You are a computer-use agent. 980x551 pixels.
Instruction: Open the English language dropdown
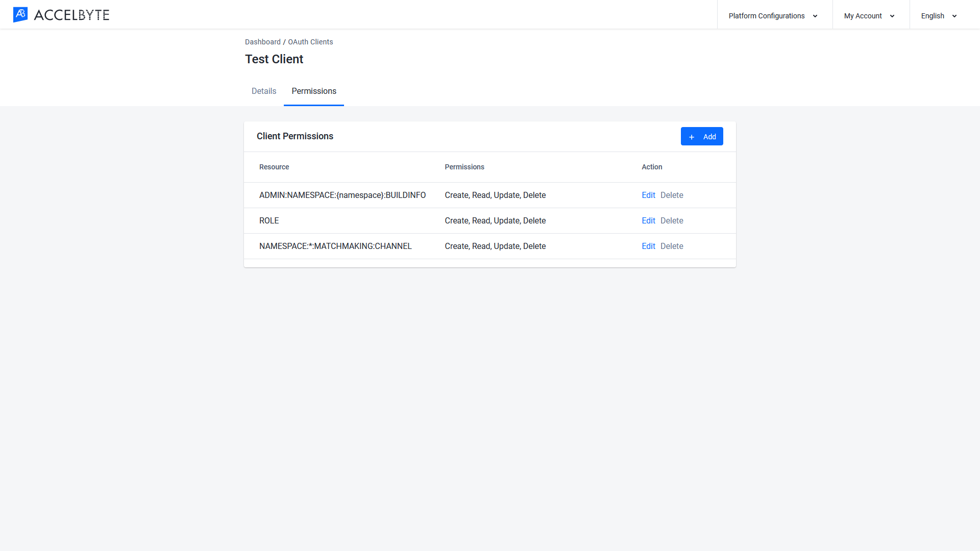pyautogui.click(x=939, y=16)
